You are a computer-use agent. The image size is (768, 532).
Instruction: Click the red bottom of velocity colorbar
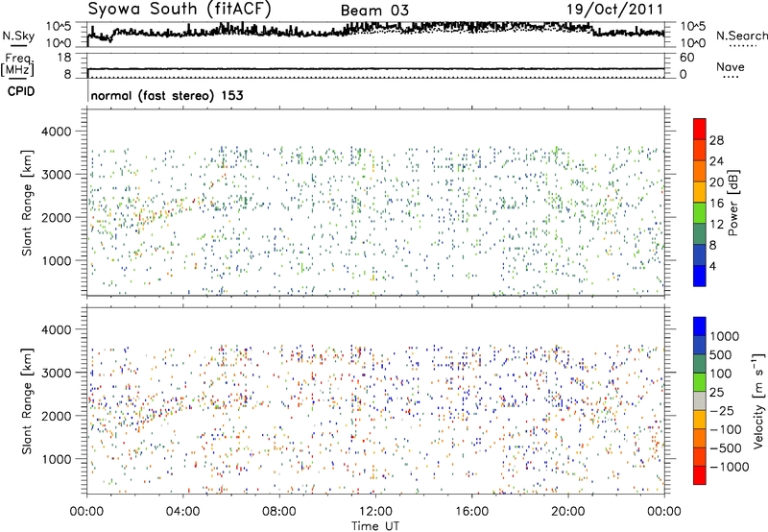[x=700, y=475]
